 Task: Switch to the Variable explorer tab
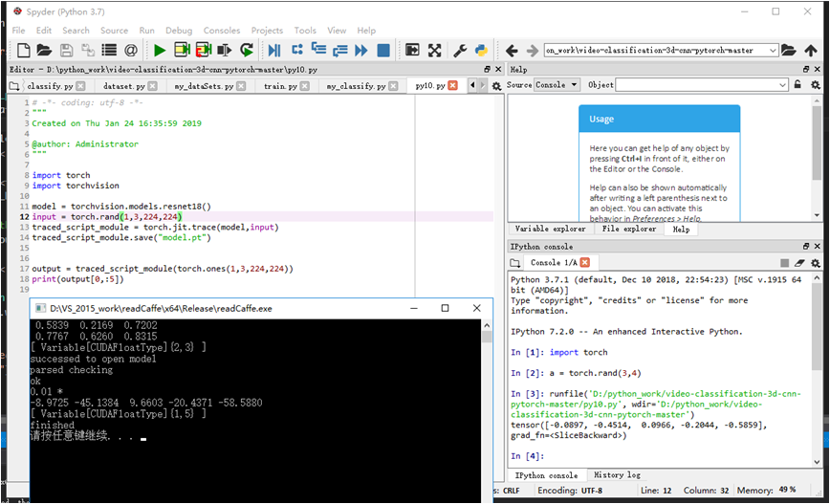pyautogui.click(x=551, y=230)
